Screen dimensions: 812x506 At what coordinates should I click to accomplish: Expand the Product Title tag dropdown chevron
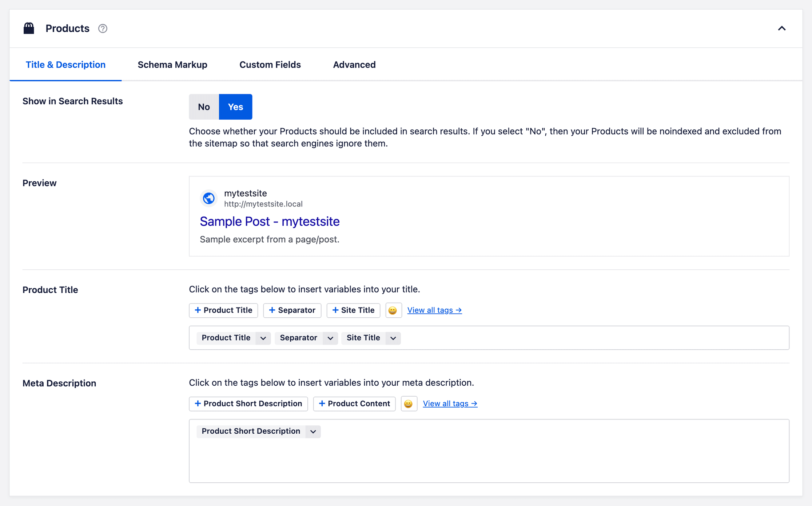pyautogui.click(x=263, y=338)
